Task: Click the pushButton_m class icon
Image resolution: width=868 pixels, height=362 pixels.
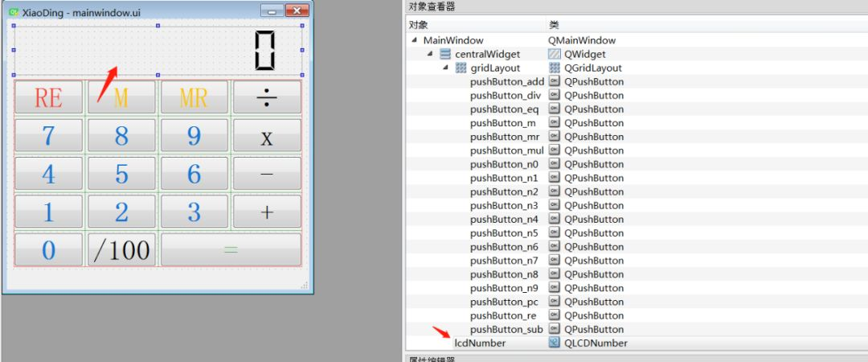Action: [554, 122]
